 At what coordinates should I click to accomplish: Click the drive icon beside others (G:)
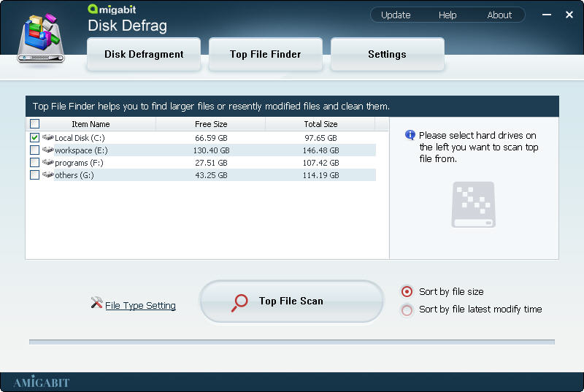pyautogui.click(x=47, y=174)
